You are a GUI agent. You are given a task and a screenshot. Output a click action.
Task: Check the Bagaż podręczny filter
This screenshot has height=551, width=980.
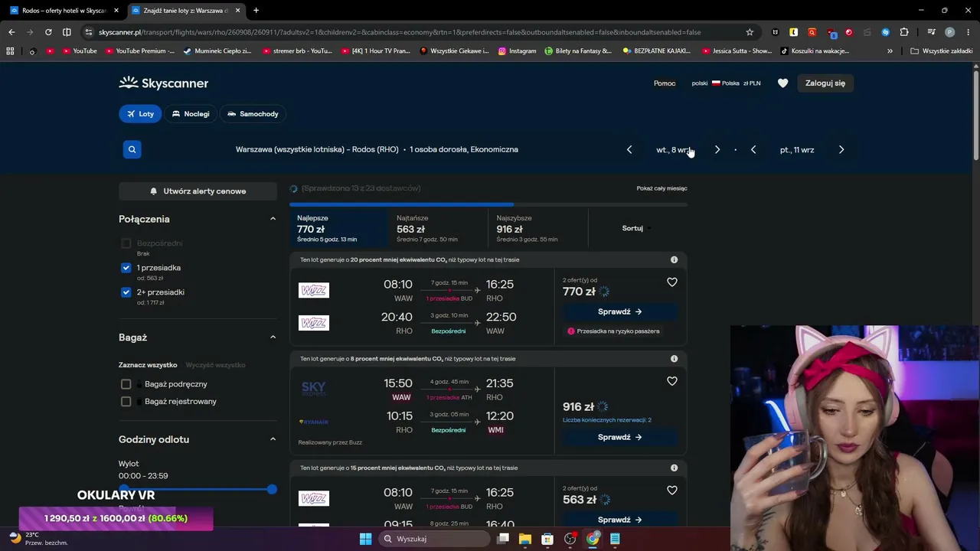coord(126,384)
